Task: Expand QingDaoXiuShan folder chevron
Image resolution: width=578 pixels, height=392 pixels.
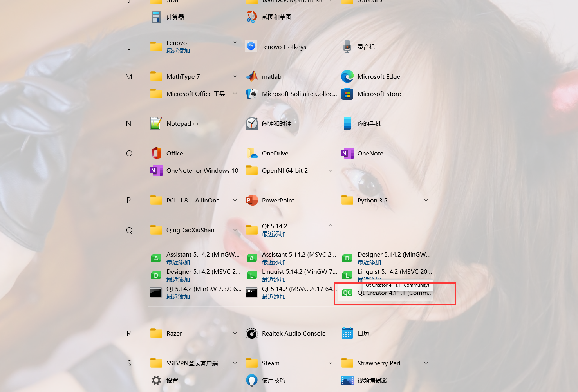Action: click(235, 230)
